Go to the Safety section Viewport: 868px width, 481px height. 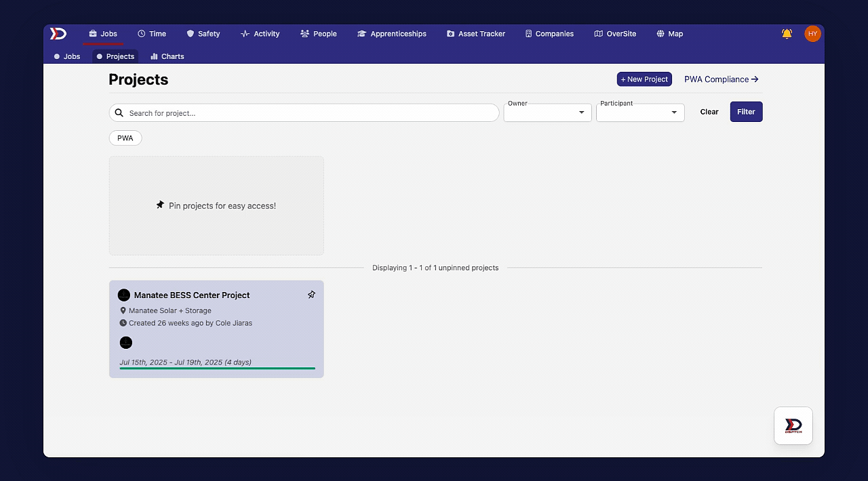(x=203, y=33)
